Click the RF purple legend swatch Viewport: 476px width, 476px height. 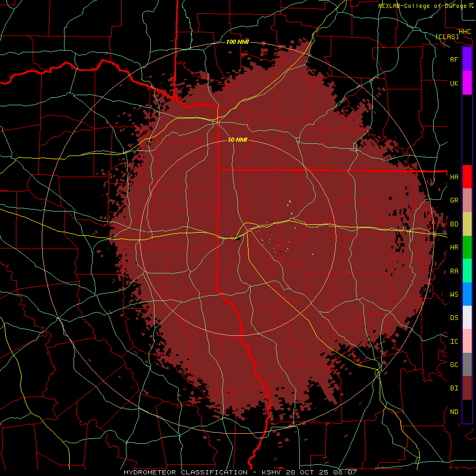click(467, 59)
